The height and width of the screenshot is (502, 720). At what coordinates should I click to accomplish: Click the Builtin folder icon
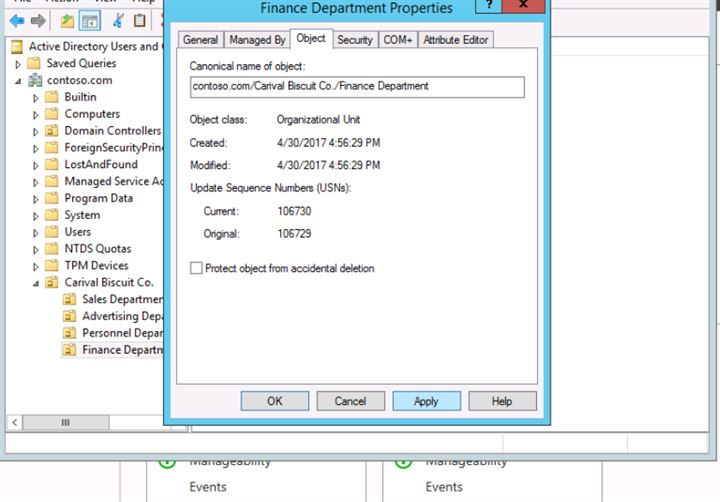(52, 97)
